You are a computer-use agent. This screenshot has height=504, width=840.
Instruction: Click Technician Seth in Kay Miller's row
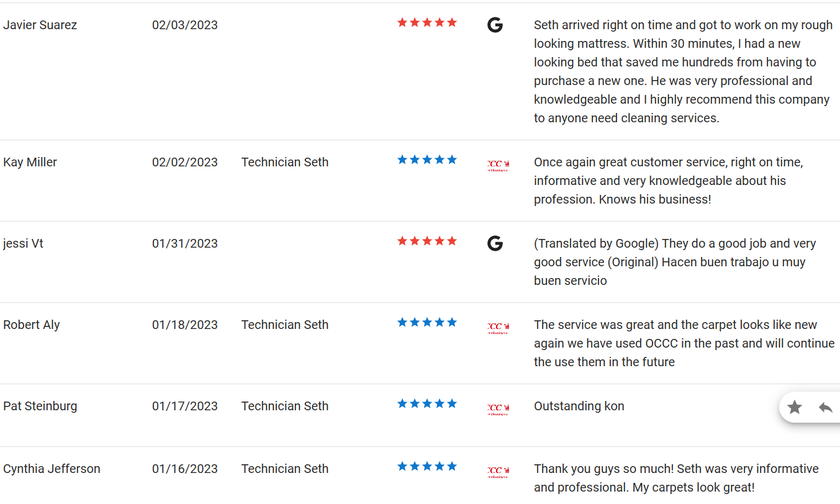pos(285,163)
